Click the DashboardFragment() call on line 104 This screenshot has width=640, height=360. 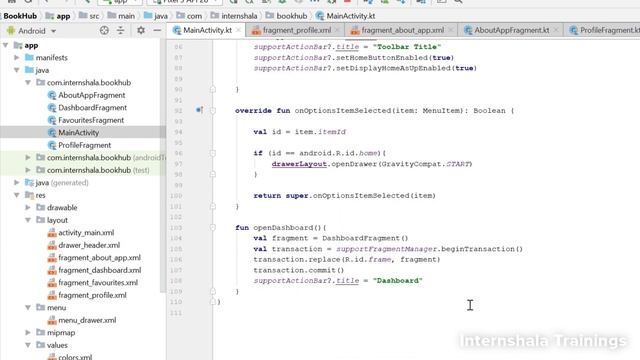[x=365, y=238]
